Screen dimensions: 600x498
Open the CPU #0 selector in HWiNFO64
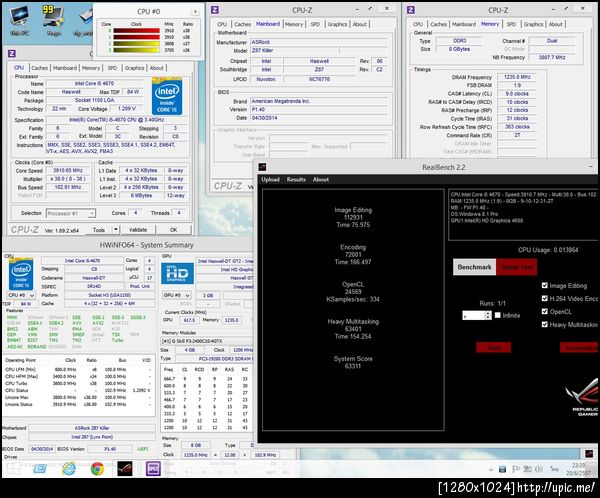click(x=21, y=295)
